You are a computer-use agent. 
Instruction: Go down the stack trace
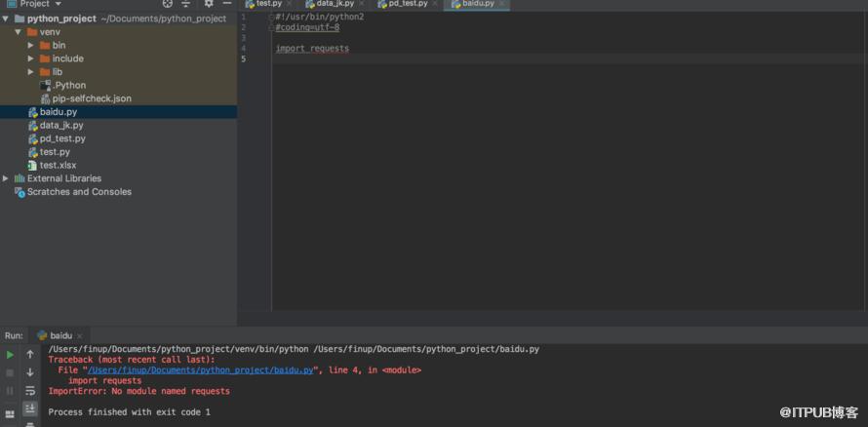pos(30,372)
